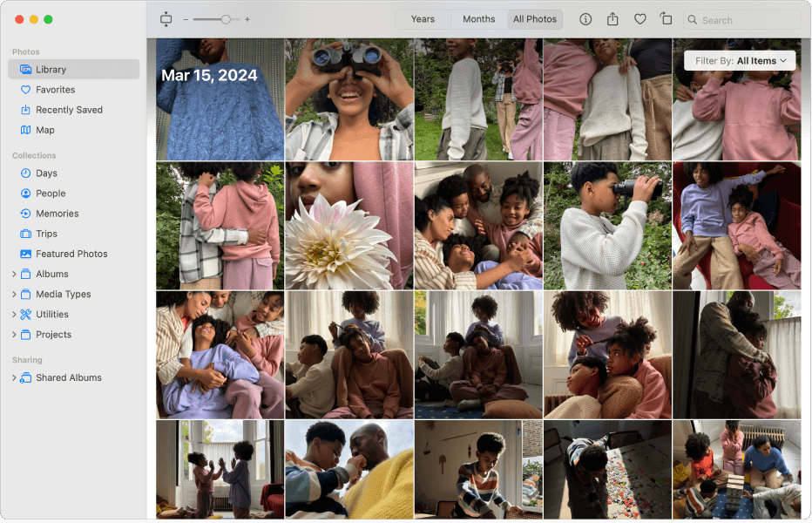Click the zoom out minus button
The image size is (812, 523).
(x=186, y=19)
